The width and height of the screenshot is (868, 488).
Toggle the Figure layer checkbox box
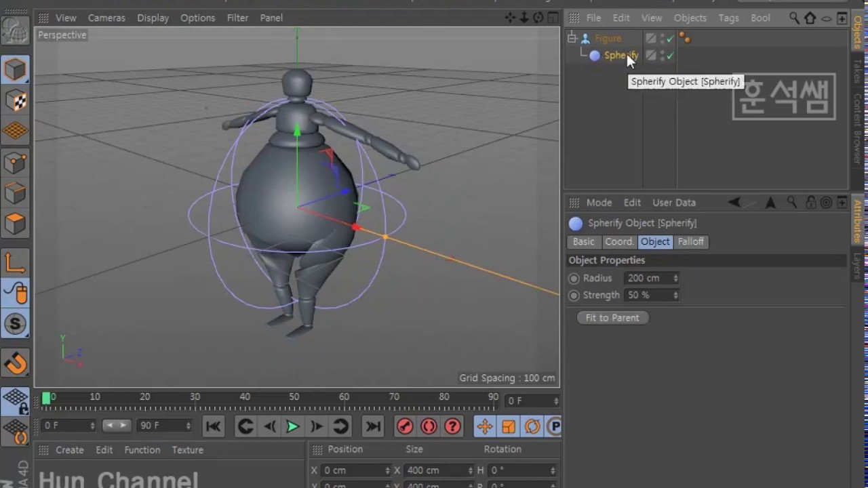point(650,39)
